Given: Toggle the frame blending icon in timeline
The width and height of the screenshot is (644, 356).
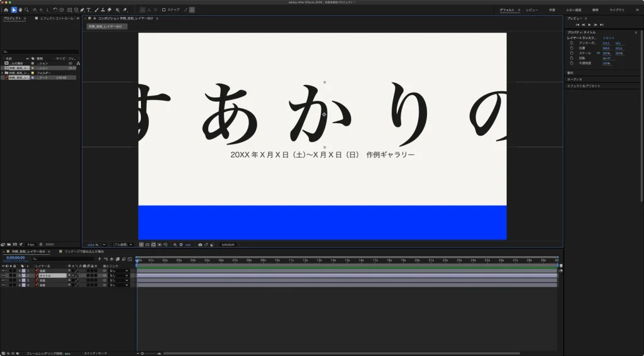Looking at the screenshot, I should (118, 259).
